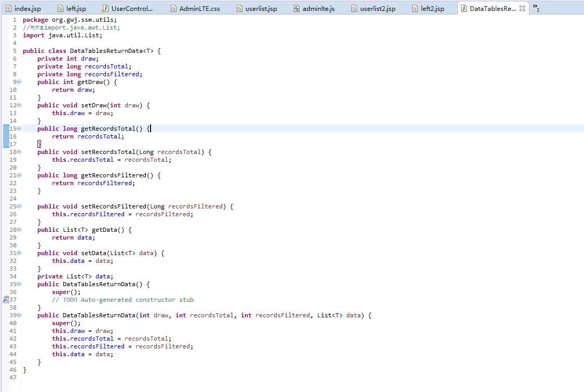Click 'this.draw = draw;' on line 13
The image size is (584, 392).
click(83, 113)
